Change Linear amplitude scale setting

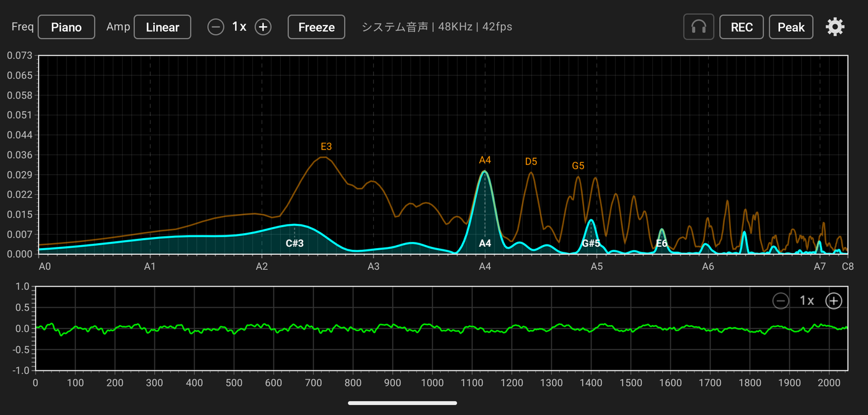(x=162, y=27)
